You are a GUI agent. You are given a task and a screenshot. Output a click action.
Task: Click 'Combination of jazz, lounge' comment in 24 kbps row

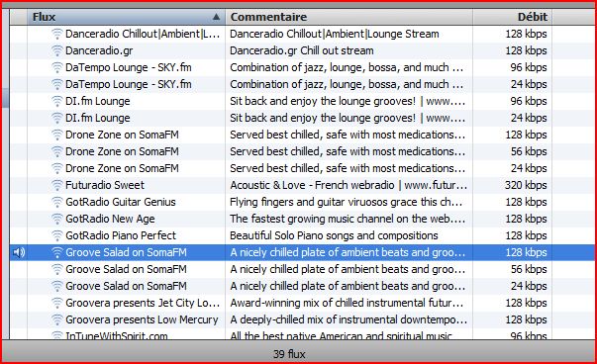347,84
